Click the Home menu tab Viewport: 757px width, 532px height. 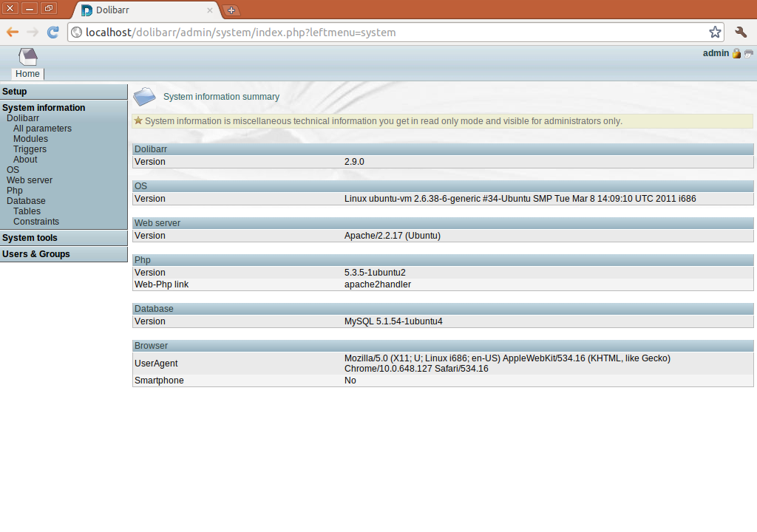pyautogui.click(x=27, y=74)
